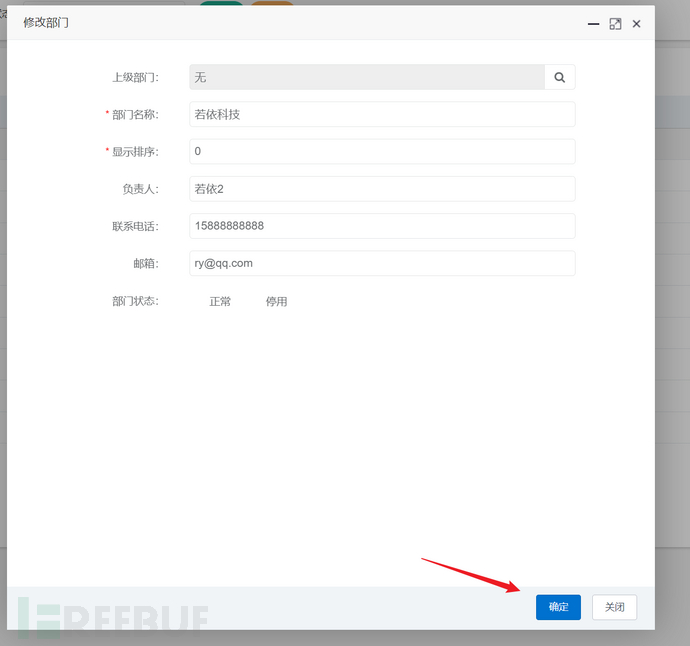This screenshot has height=646, width=690.
Task: Focus the 部门名称 field containing 若依科技
Action: (x=382, y=114)
